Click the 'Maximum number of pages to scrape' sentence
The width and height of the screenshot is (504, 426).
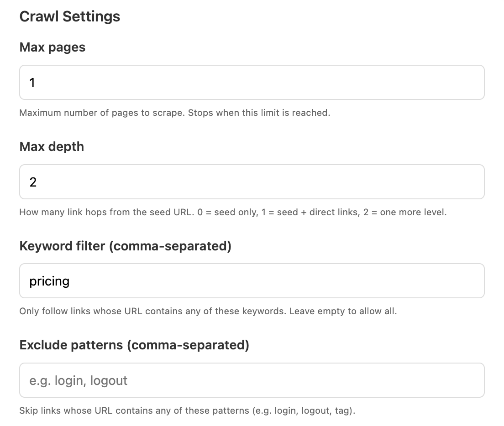pos(102,113)
